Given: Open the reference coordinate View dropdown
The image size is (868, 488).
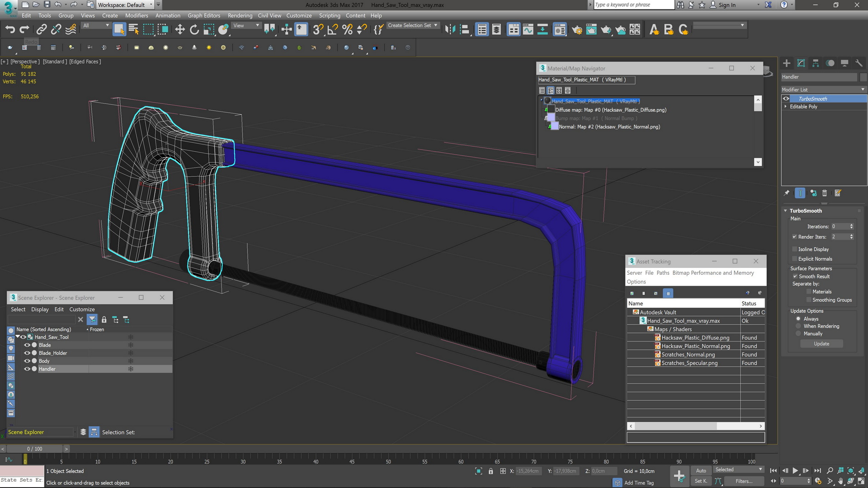Looking at the screenshot, I should coord(246,26).
